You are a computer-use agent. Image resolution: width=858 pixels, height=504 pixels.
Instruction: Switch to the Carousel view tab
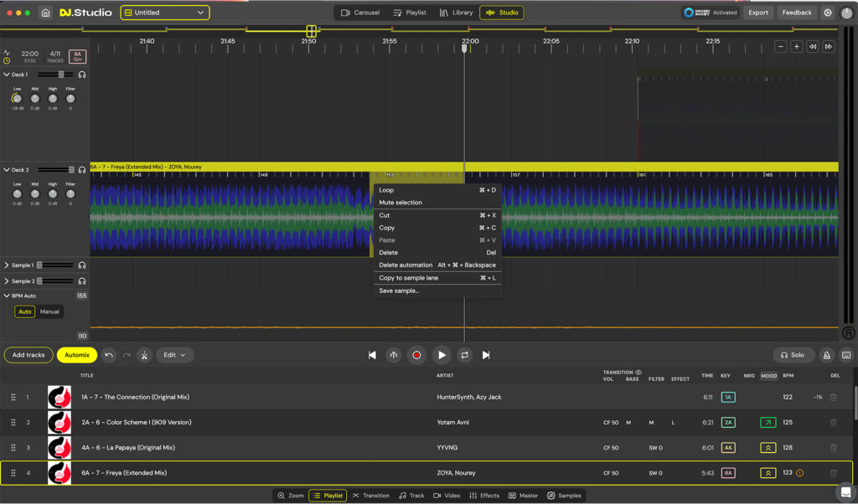tap(360, 13)
